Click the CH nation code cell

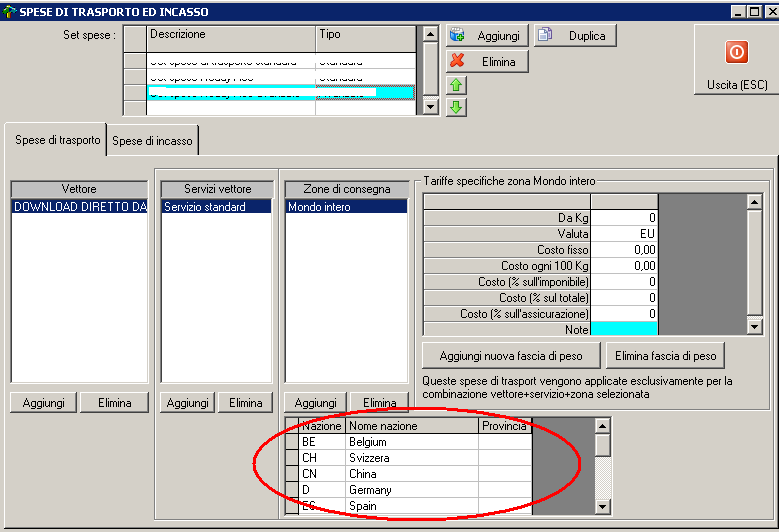pyautogui.click(x=322, y=457)
